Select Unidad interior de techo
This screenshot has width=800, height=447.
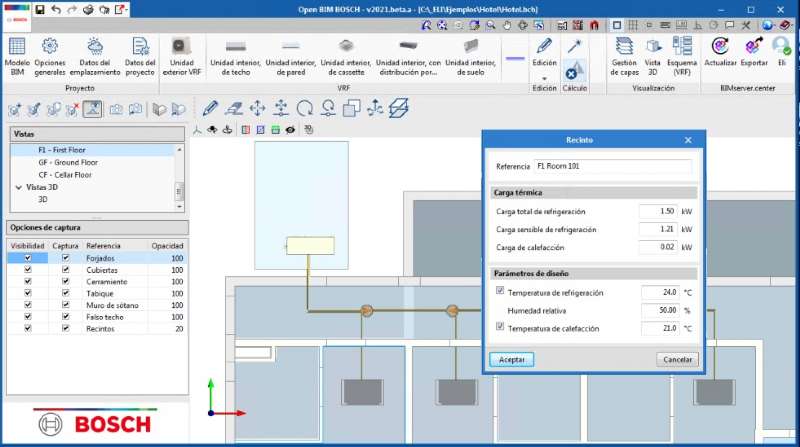235,57
